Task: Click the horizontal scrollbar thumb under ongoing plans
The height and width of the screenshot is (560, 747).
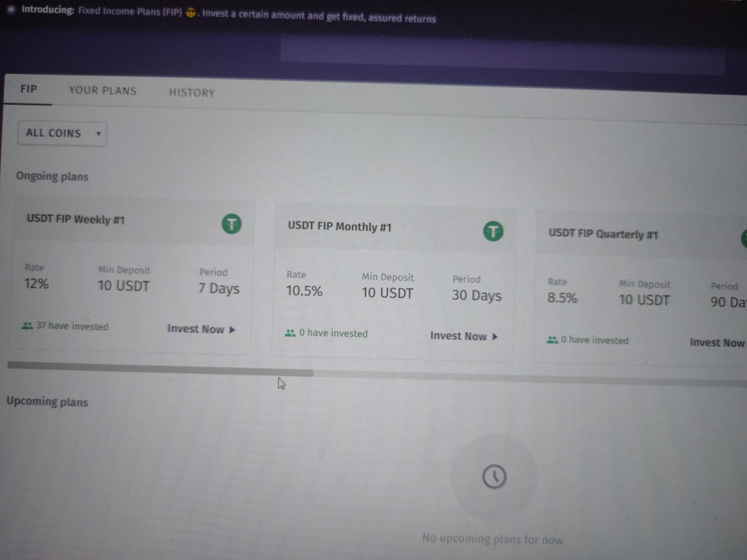Action: click(160, 368)
